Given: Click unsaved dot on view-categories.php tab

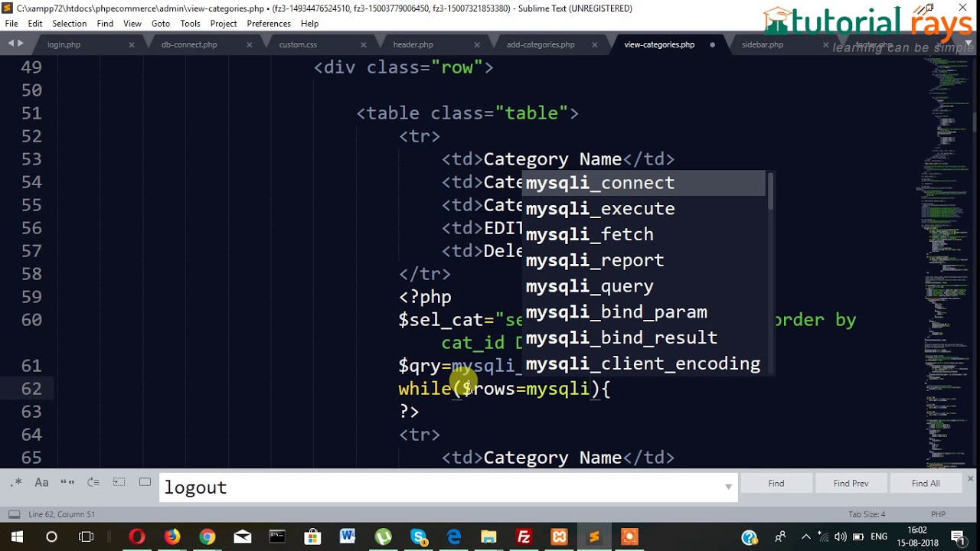Looking at the screenshot, I should tap(712, 45).
